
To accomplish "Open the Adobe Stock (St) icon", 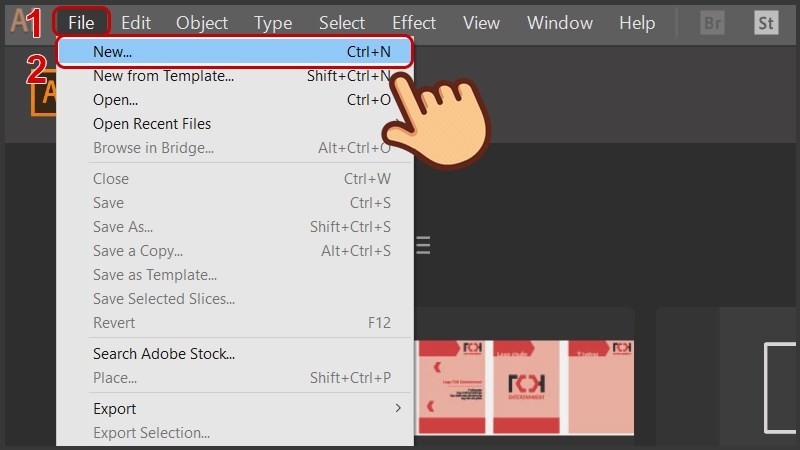I will (x=766, y=22).
